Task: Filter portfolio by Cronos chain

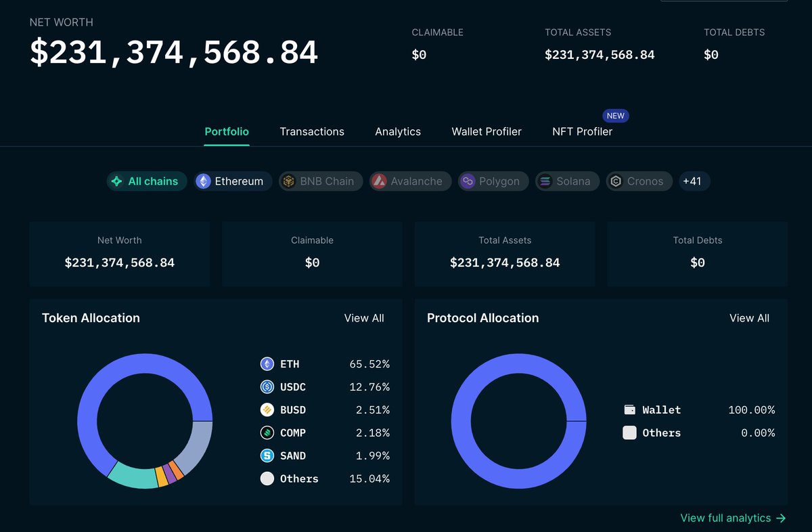Action: (639, 181)
